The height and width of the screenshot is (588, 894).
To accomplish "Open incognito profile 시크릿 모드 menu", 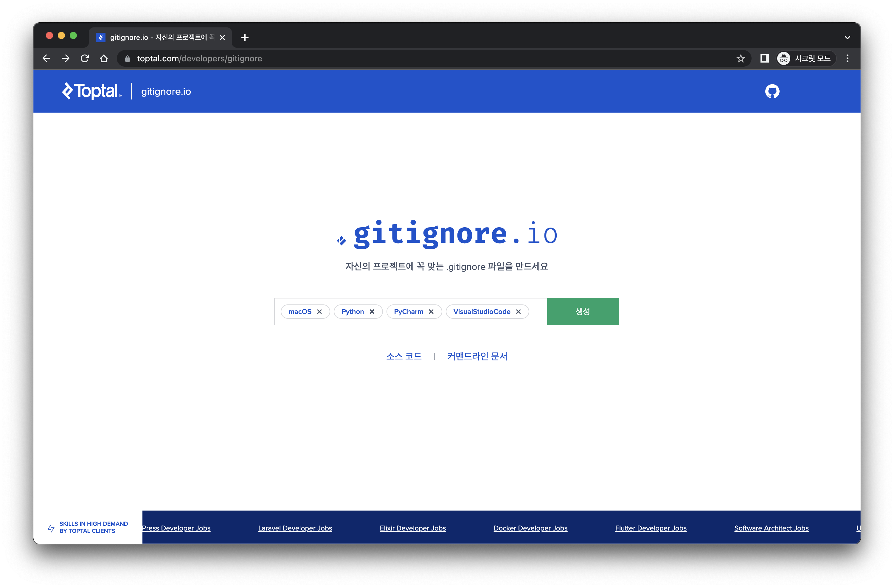I will click(x=806, y=59).
